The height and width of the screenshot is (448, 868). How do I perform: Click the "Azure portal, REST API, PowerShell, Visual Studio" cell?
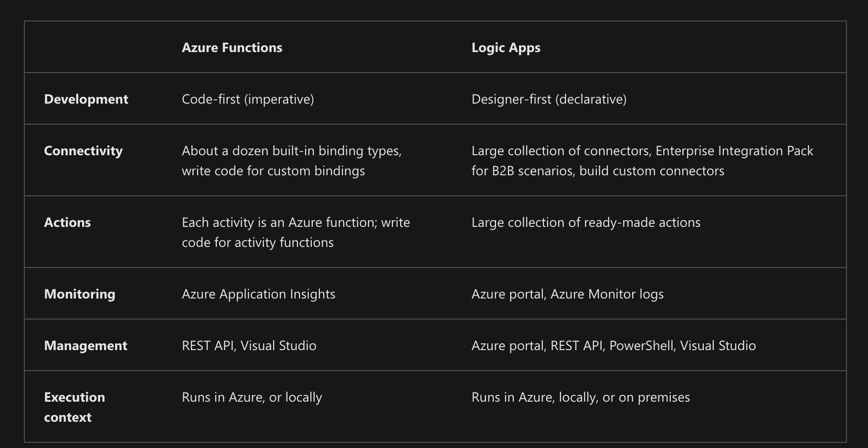[614, 346]
